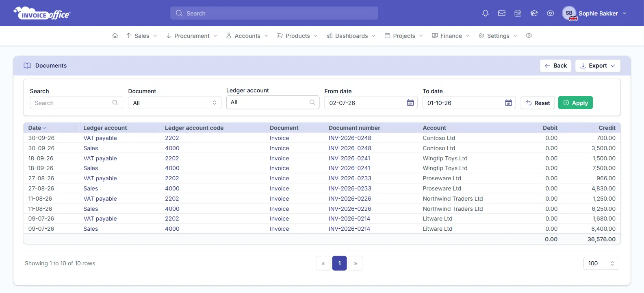Screen dimensions: 644x293
Task: Open the Products menu
Action: [297, 36]
